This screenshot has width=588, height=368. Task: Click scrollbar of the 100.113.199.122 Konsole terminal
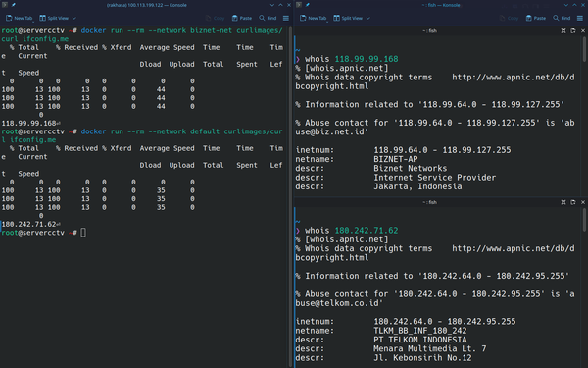click(290, 197)
